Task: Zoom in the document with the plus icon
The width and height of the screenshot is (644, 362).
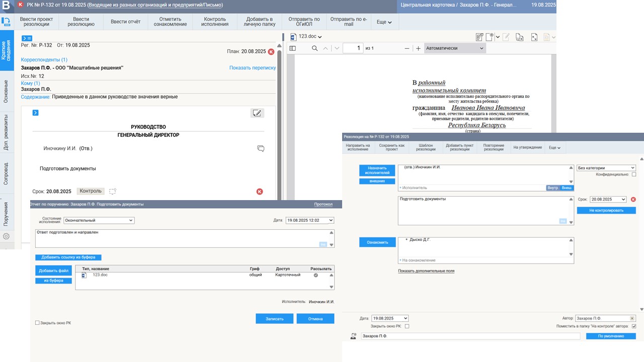Action: pos(418,48)
